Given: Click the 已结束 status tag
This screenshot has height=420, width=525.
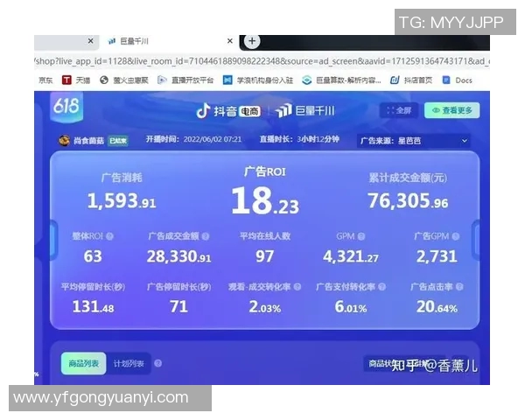Looking at the screenshot, I should tap(118, 141).
